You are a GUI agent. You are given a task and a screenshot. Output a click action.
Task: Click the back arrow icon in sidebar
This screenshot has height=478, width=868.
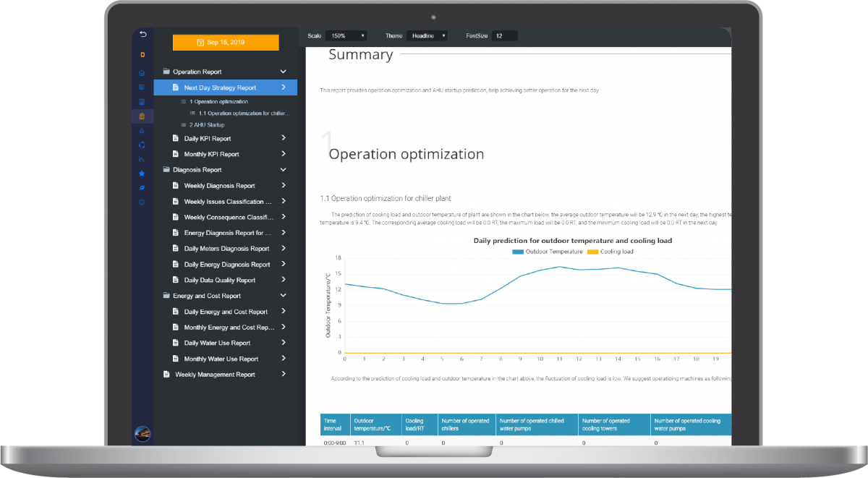(142, 34)
